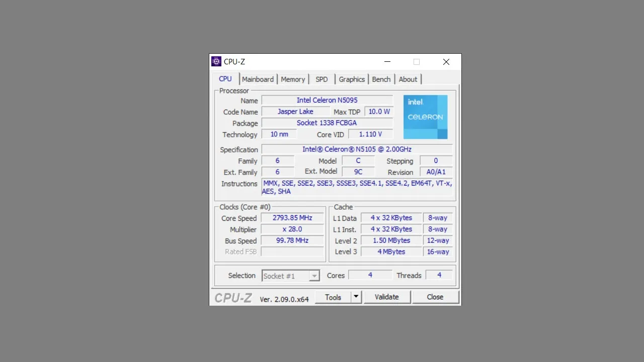Viewport: 644px width, 362px height.
Task: Click the Instructions field listing SSE extensions
Action: pos(357,187)
